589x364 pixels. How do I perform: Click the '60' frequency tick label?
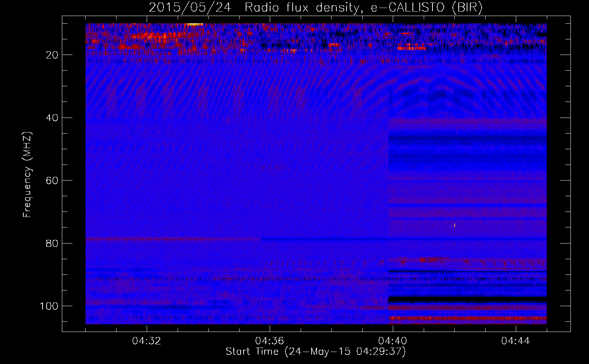(x=52, y=181)
